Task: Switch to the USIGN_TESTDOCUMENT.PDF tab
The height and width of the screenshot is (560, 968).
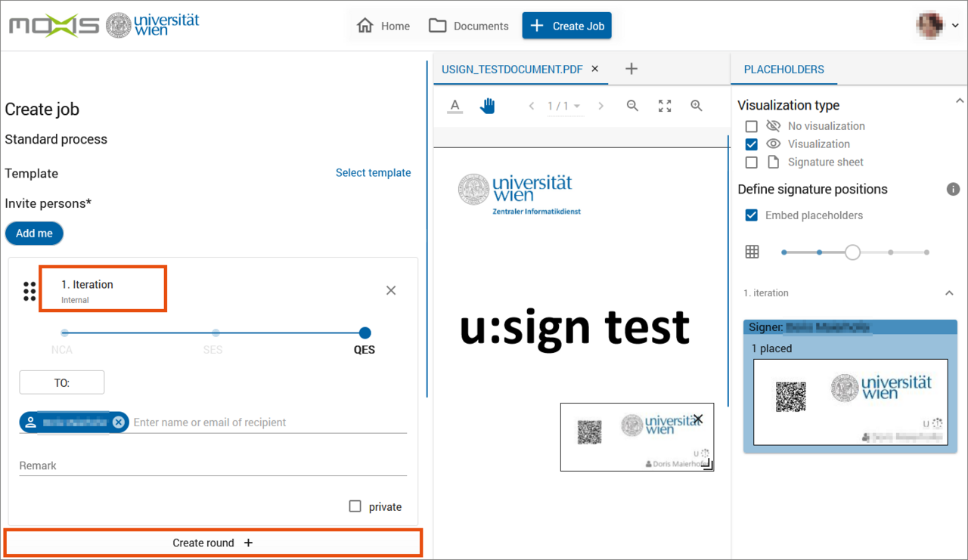Action: point(512,69)
